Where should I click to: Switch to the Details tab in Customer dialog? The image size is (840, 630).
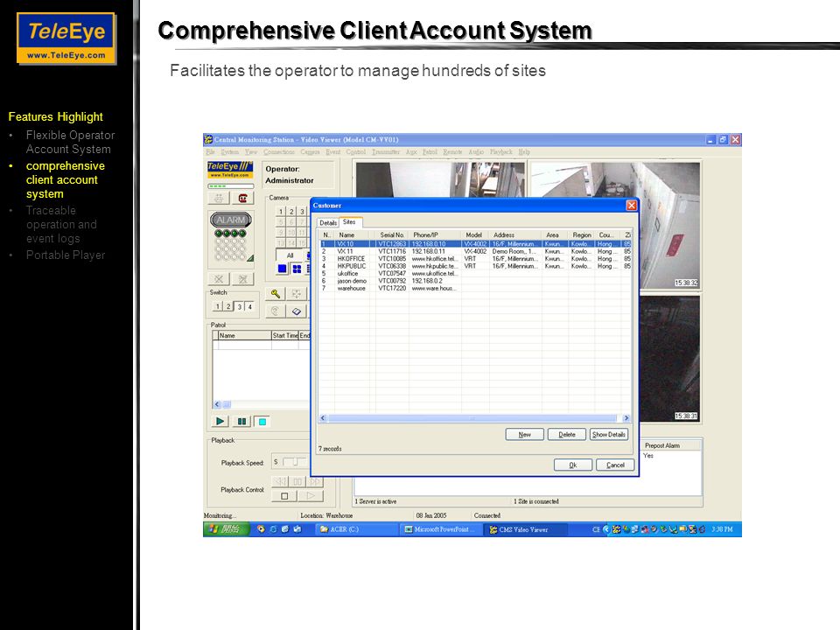(x=328, y=223)
